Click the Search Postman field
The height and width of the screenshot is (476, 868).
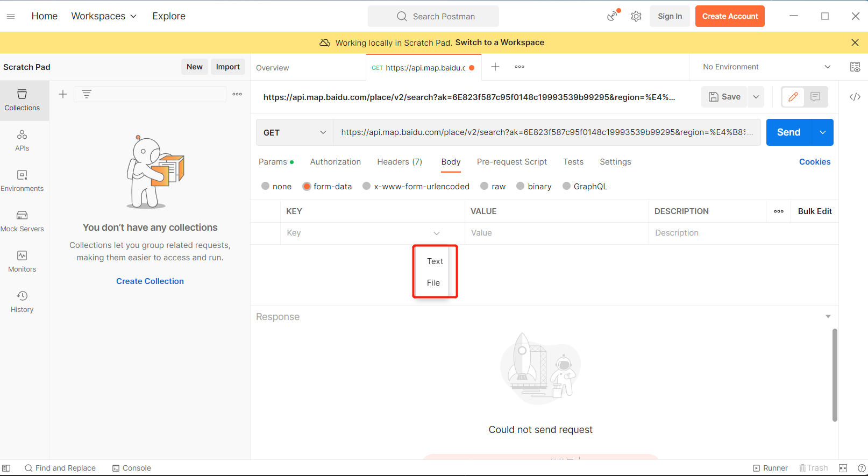pyautogui.click(x=433, y=16)
